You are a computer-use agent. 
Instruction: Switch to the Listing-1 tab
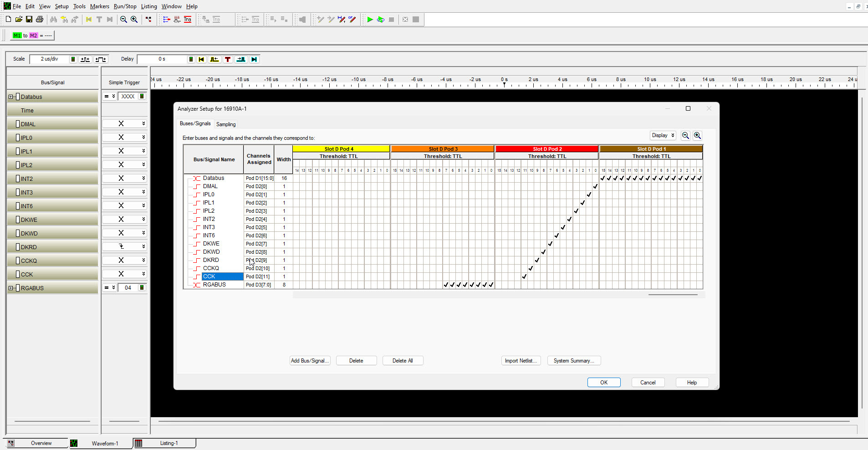[x=164, y=443]
